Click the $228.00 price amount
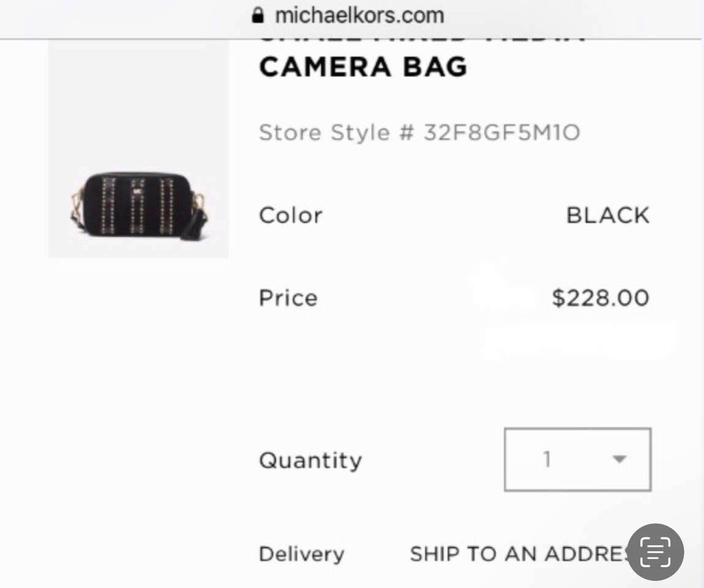The width and height of the screenshot is (704, 588). [600, 298]
